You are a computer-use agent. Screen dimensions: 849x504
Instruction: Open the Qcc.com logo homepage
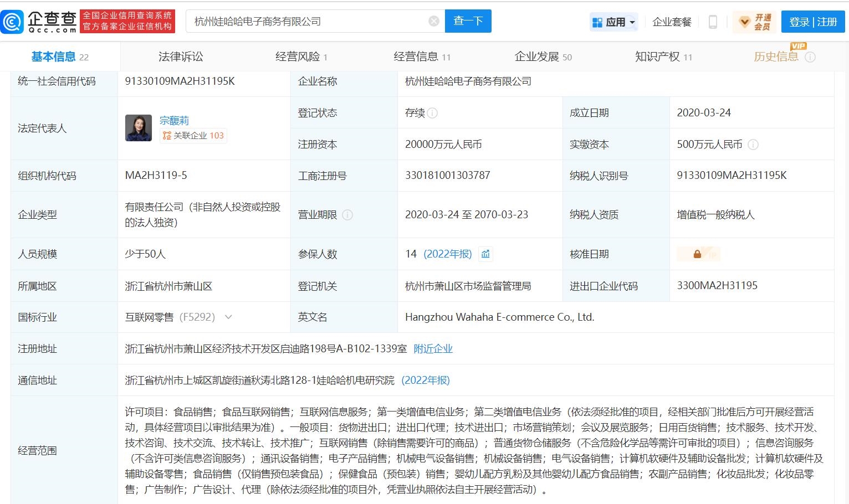39,22
